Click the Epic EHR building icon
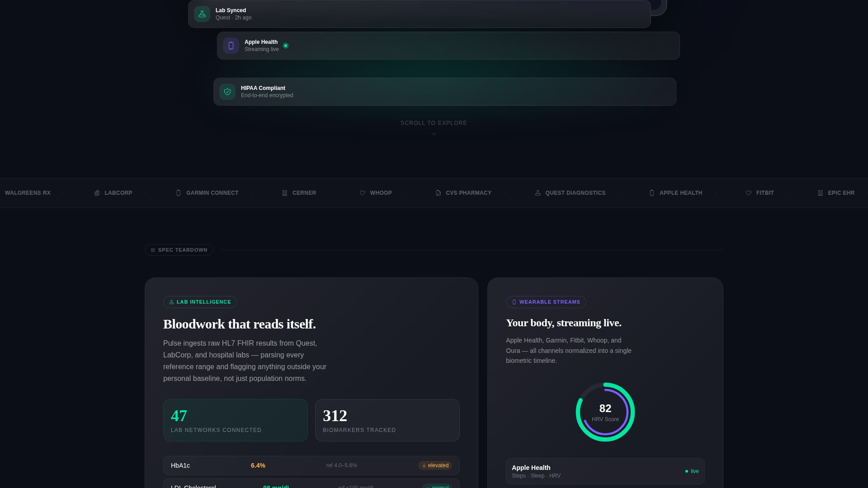This screenshot has height=488, width=868. (x=820, y=193)
